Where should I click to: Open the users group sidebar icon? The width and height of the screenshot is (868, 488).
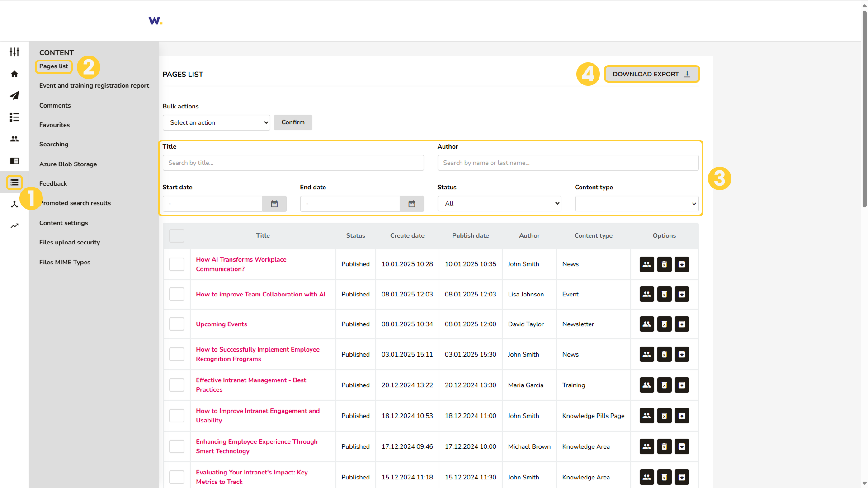pos(14,139)
